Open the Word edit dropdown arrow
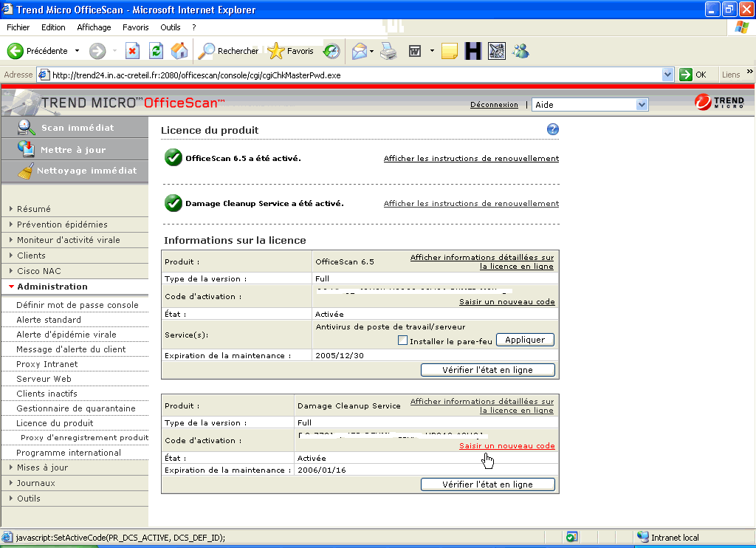The height and width of the screenshot is (548, 756). tap(432, 51)
